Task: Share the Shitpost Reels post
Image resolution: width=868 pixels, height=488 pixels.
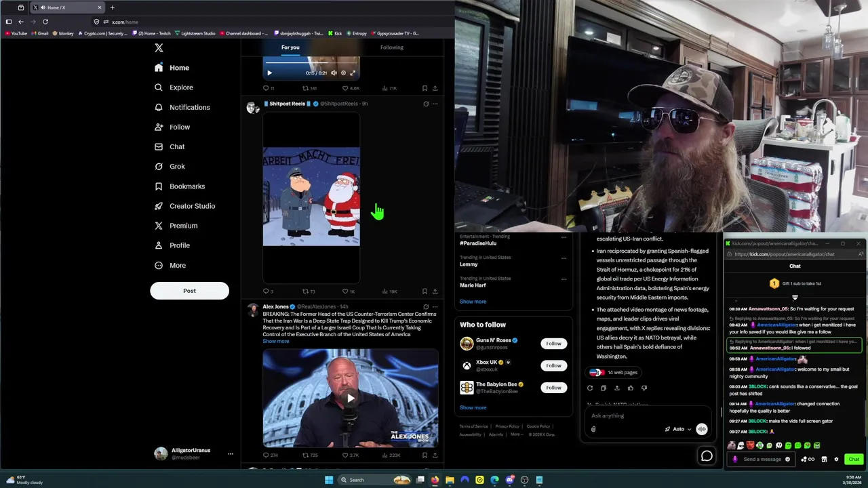Action: pyautogui.click(x=435, y=291)
